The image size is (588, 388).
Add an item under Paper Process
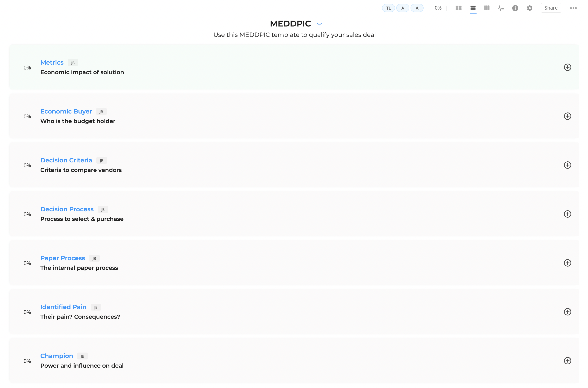coord(568,263)
